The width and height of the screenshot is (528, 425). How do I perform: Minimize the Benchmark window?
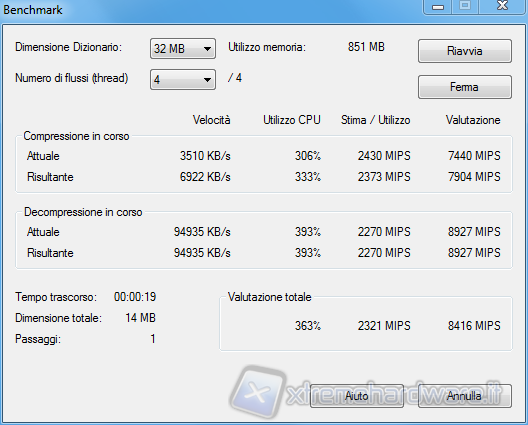[438, 7]
